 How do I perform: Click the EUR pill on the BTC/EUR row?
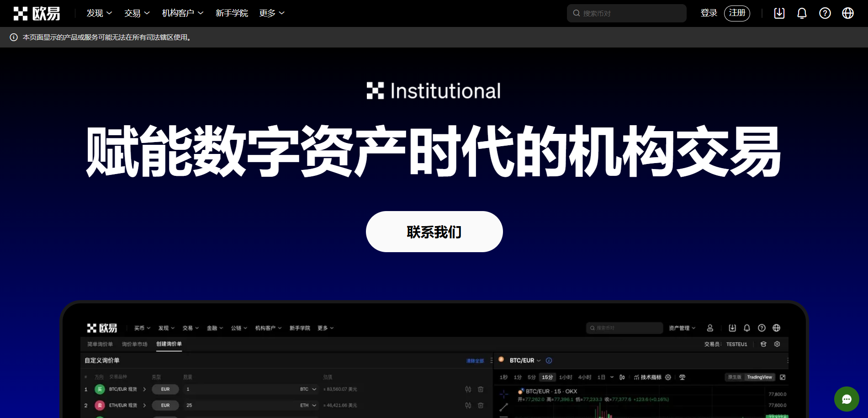(x=165, y=389)
